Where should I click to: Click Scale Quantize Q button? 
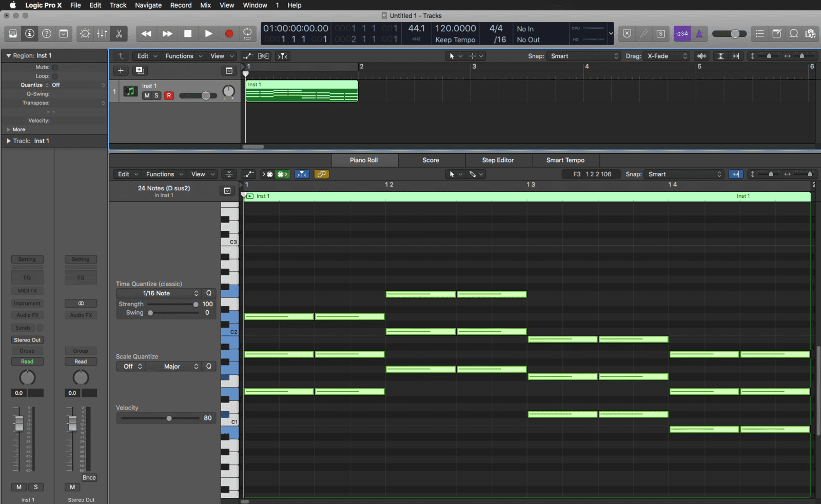[209, 366]
